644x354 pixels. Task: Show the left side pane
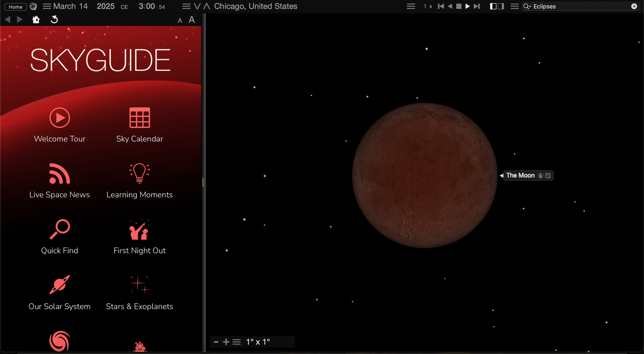pos(493,6)
